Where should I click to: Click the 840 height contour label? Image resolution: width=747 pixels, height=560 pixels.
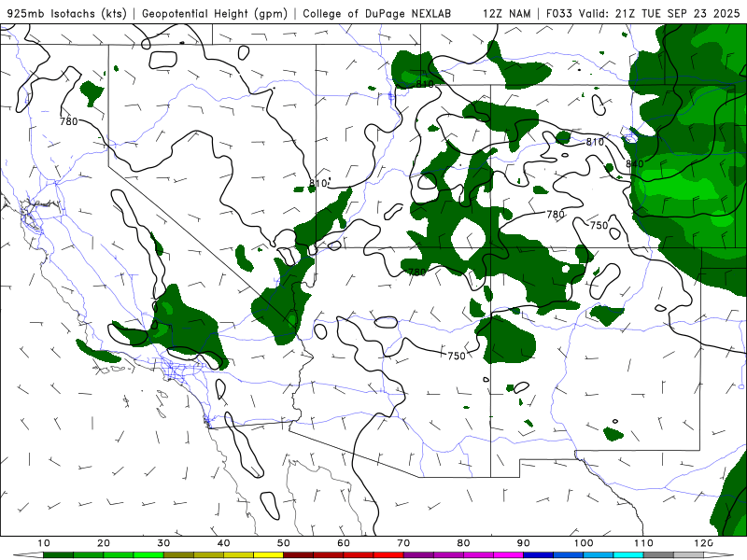coord(635,164)
